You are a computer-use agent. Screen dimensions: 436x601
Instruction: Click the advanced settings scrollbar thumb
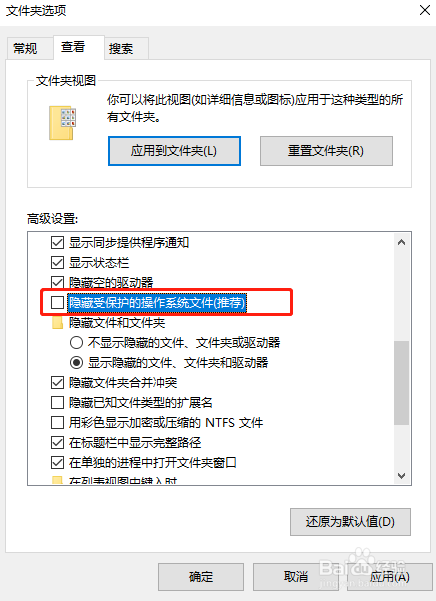(402, 383)
